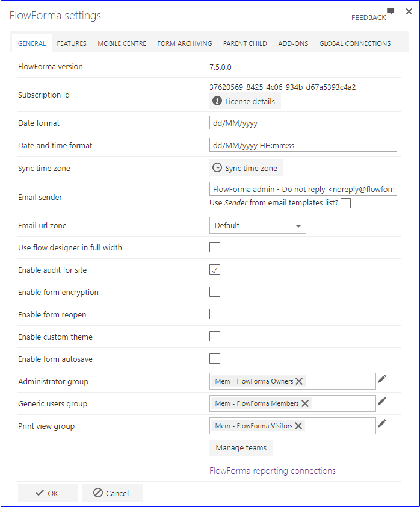This screenshot has width=420, height=507.
Task: Click the Email sender input field
Action: (x=303, y=189)
